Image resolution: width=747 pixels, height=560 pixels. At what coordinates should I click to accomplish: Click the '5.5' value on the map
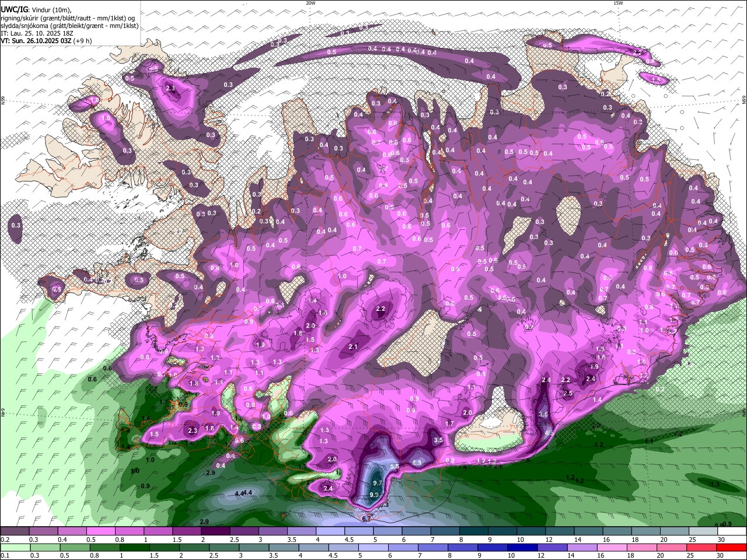395,466
